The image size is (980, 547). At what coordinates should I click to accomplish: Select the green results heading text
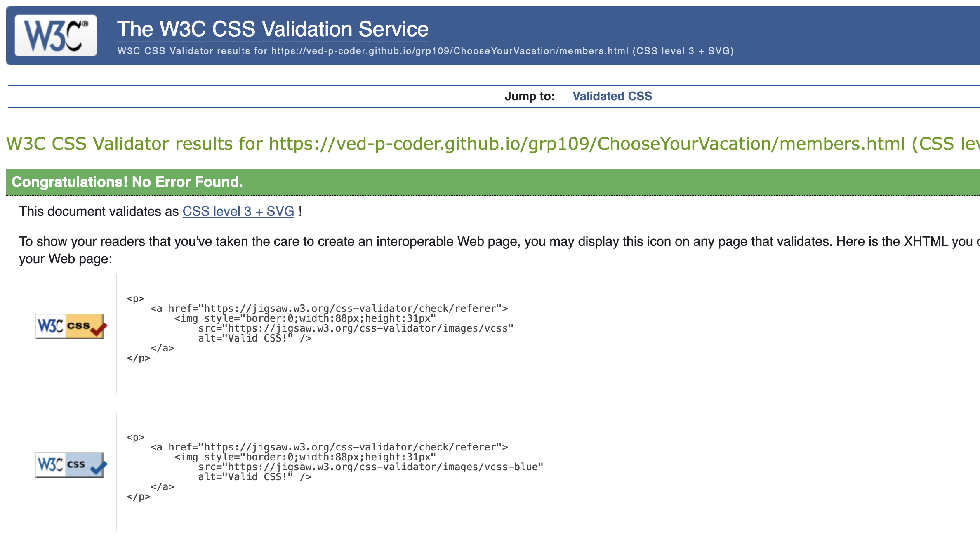tap(493, 144)
